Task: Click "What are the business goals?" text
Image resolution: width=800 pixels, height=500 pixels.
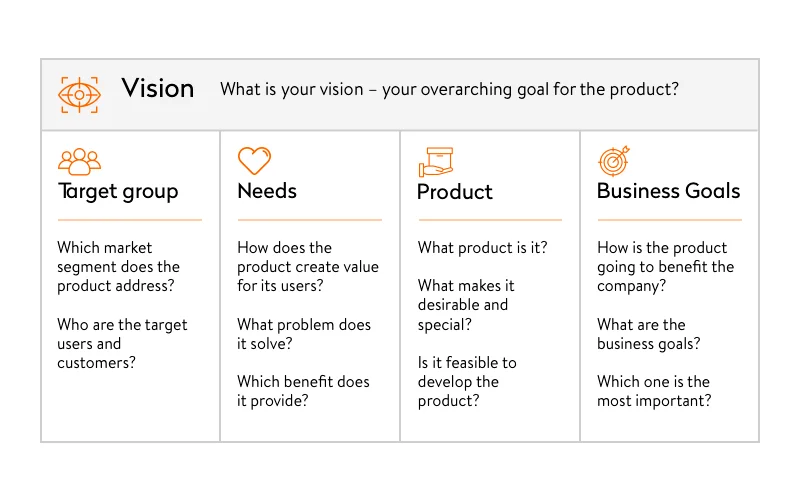Action: pos(648,334)
